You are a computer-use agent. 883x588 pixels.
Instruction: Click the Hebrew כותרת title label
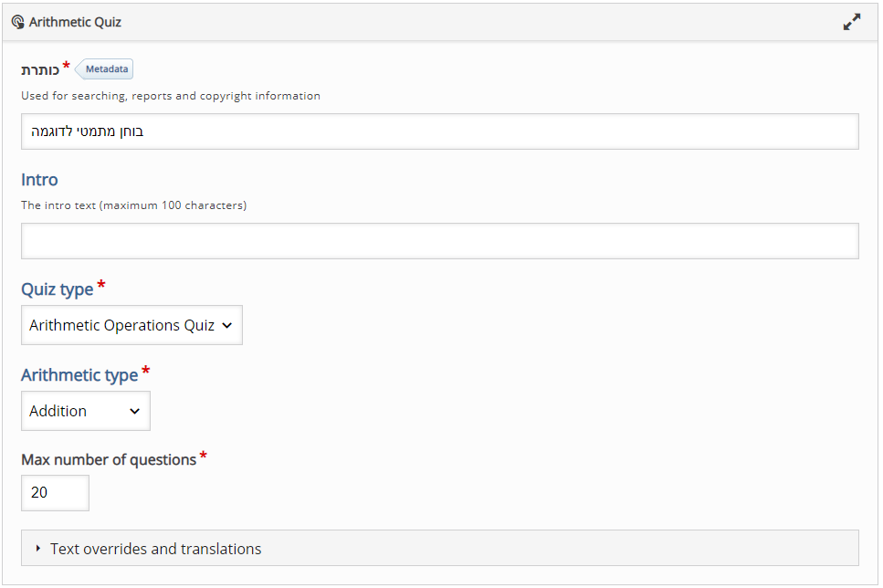click(40, 69)
